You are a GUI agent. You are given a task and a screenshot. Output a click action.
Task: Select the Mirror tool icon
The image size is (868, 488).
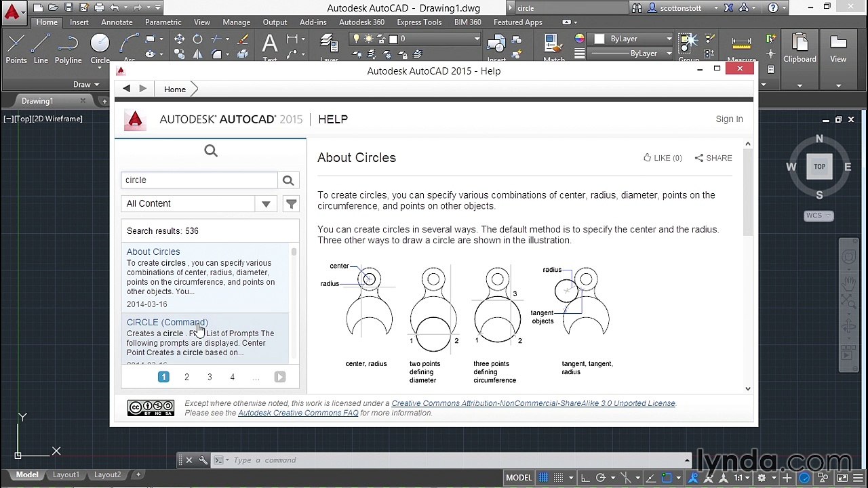click(x=197, y=54)
